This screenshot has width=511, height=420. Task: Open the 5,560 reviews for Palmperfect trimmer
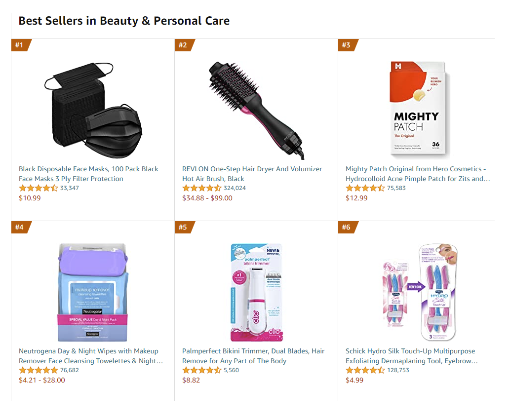coord(231,370)
